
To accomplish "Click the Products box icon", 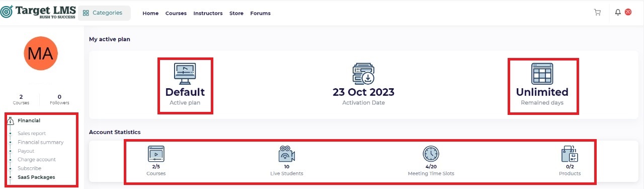I will pyautogui.click(x=570, y=154).
